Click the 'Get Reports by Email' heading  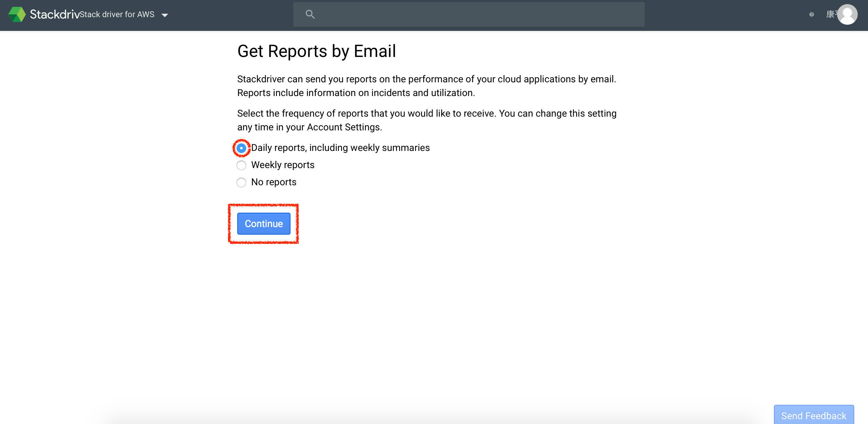(317, 51)
